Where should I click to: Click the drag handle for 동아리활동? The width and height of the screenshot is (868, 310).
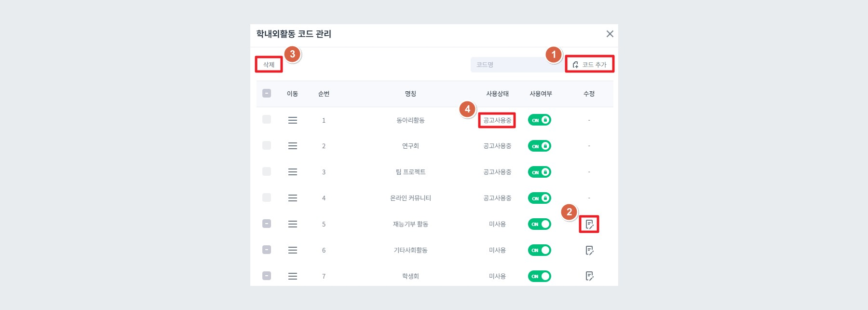[293, 120]
